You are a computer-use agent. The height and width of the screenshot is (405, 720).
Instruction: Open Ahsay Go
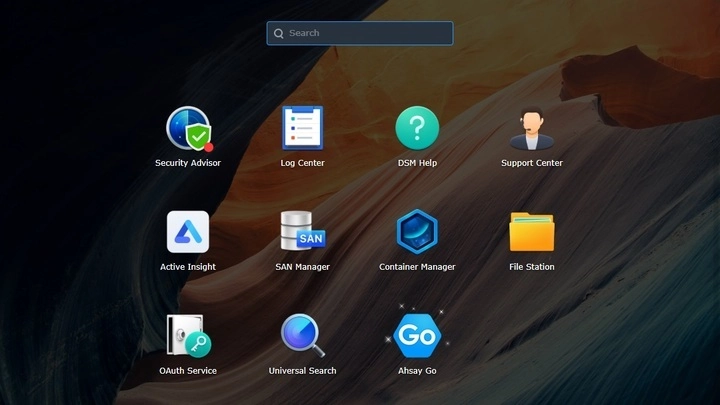[417, 336]
